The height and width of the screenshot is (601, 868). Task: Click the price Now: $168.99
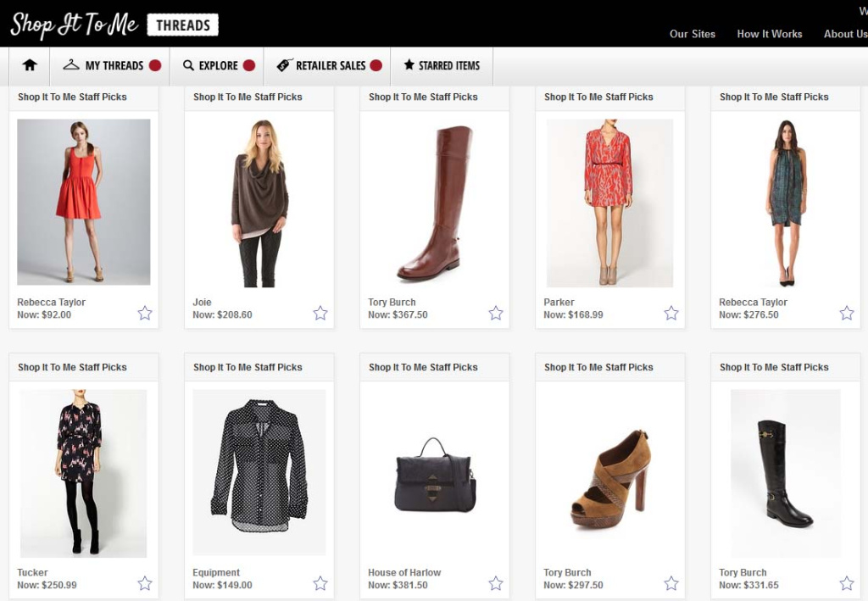pyautogui.click(x=573, y=314)
